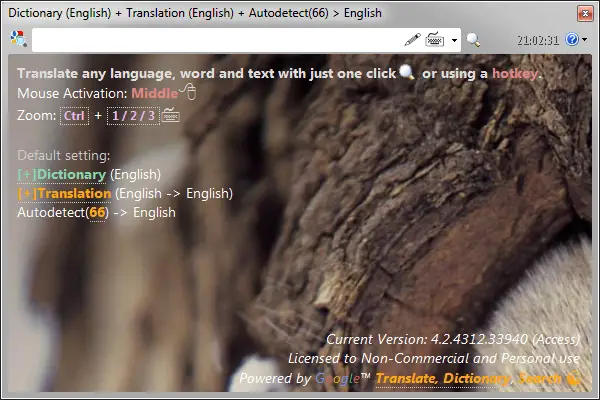Click the orange icon after Search in footer
This screenshot has width=600, height=400.
point(573,377)
